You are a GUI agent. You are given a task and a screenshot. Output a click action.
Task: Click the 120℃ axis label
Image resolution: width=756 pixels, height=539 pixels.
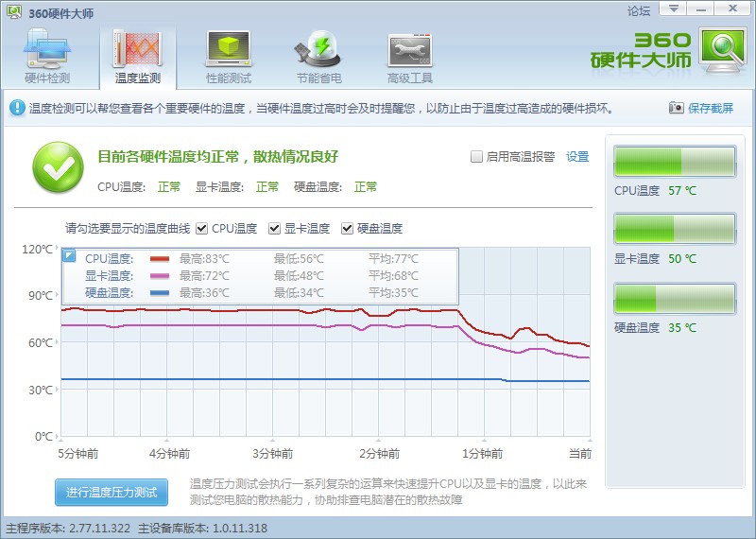pyautogui.click(x=37, y=249)
